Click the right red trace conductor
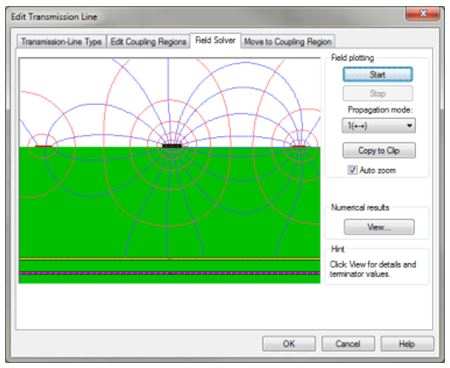 click(298, 146)
